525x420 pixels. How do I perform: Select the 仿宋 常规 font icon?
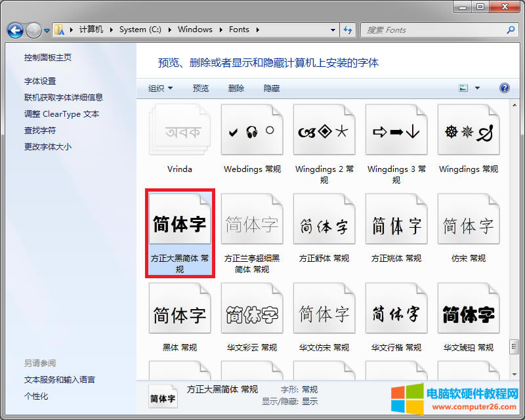coord(469,219)
